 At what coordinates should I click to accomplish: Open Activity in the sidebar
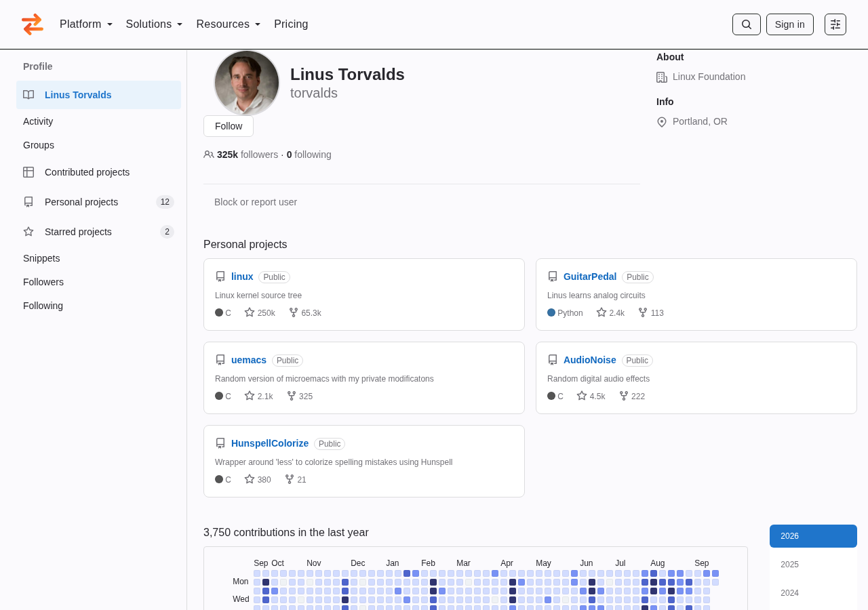tap(38, 121)
